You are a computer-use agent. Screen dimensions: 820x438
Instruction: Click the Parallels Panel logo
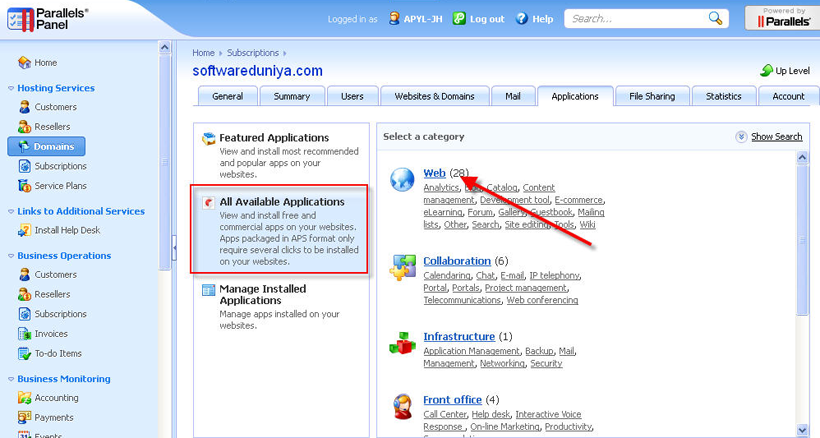pyautogui.click(x=48, y=19)
